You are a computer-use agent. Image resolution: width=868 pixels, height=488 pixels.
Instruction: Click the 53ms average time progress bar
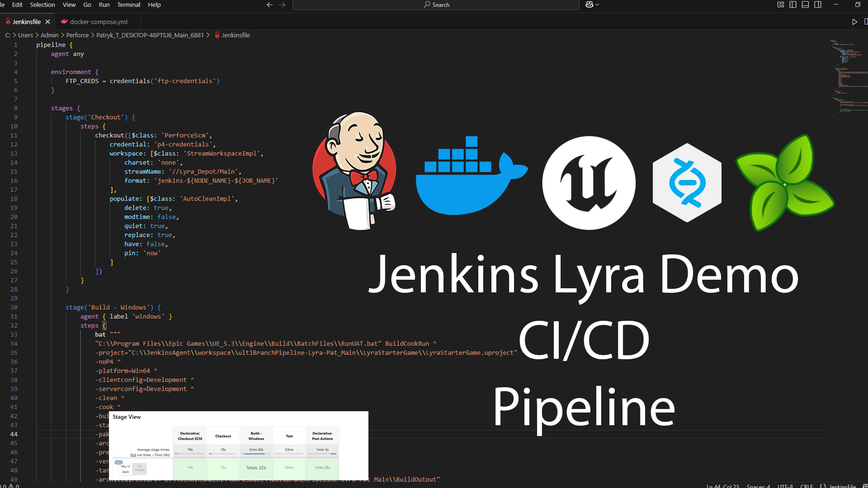(289, 454)
